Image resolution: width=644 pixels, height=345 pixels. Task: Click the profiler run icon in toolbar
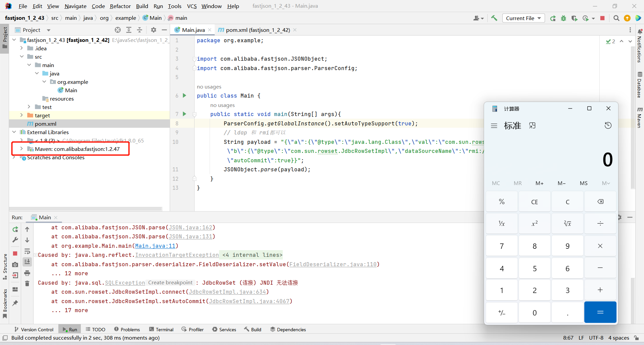pos(586,18)
